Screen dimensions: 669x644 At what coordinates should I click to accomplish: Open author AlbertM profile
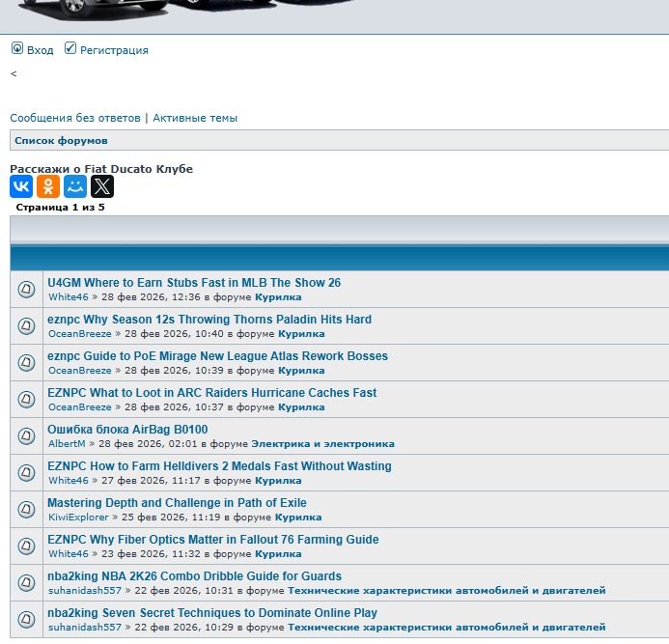point(67,444)
